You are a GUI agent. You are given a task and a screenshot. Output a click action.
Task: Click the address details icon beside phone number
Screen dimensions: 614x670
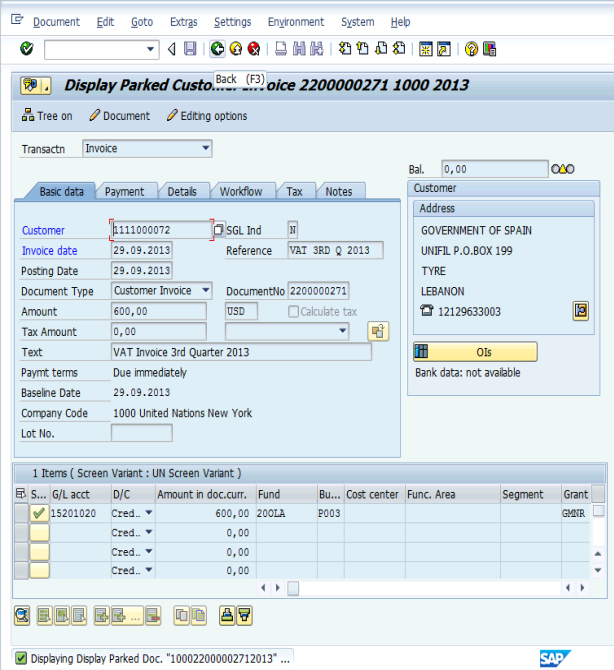tap(580, 311)
